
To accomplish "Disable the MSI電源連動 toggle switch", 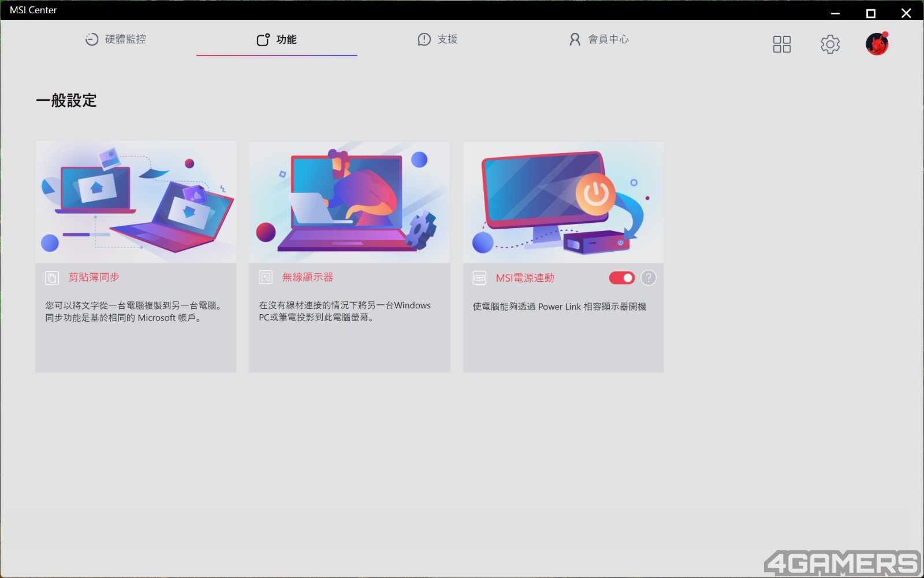I will coord(621,278).
